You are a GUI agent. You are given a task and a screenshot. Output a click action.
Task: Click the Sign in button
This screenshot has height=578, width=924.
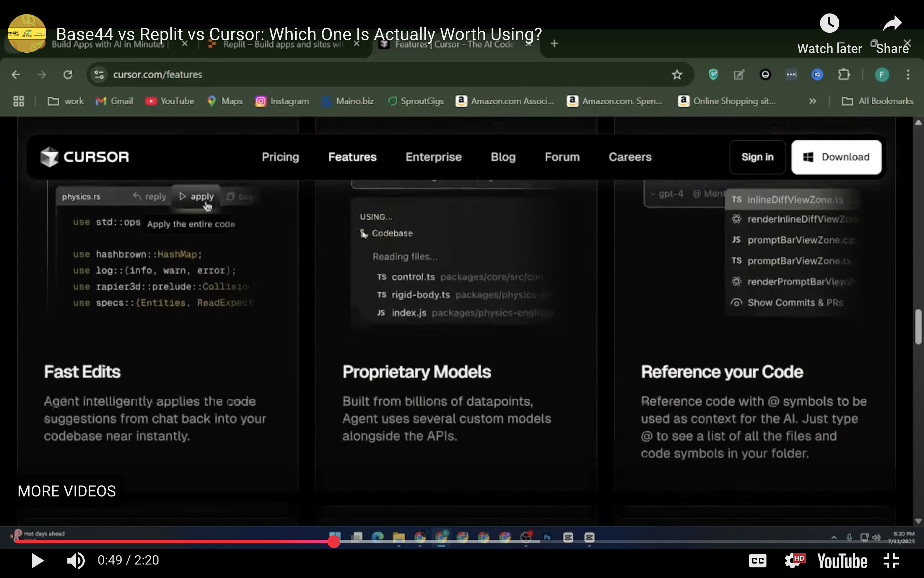pyautogui.click(x=757, y=157)
